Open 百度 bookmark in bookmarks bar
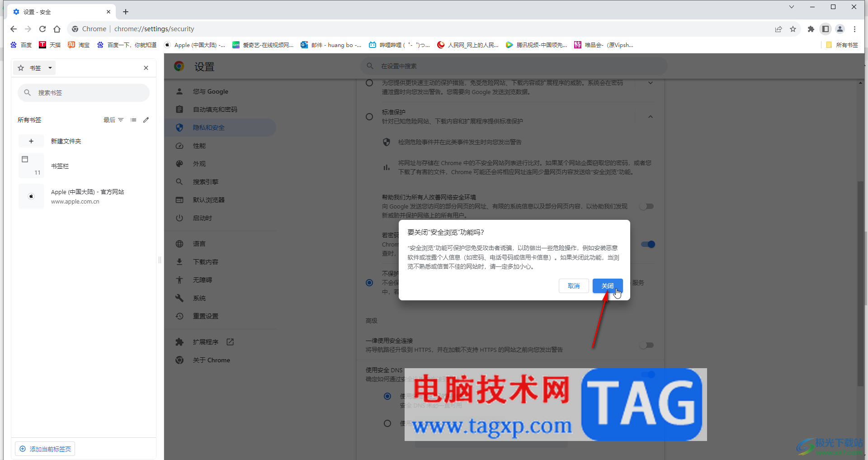 click(x=21, y=45)
